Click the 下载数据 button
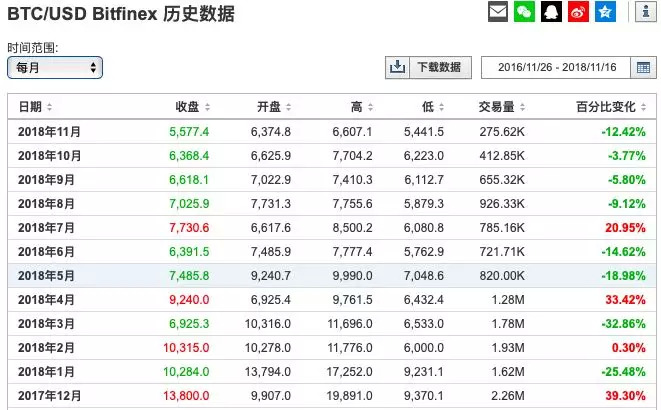The height and width of the screenshot is (410, 661). pyautogui.click(x=439, y=67)
